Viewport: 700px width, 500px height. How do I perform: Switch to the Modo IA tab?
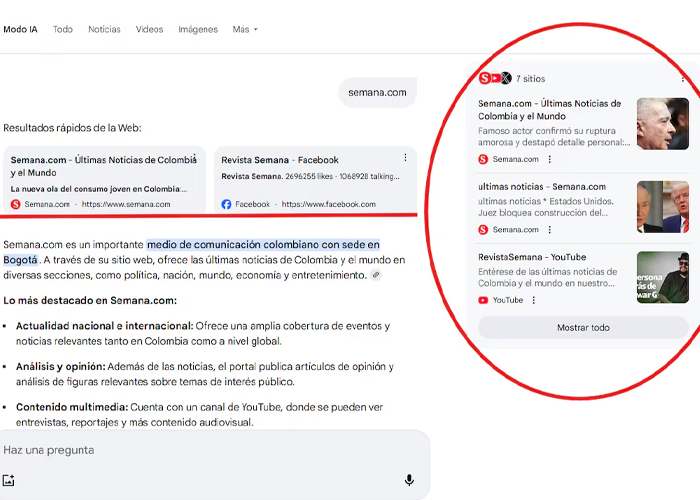point(21,29)
